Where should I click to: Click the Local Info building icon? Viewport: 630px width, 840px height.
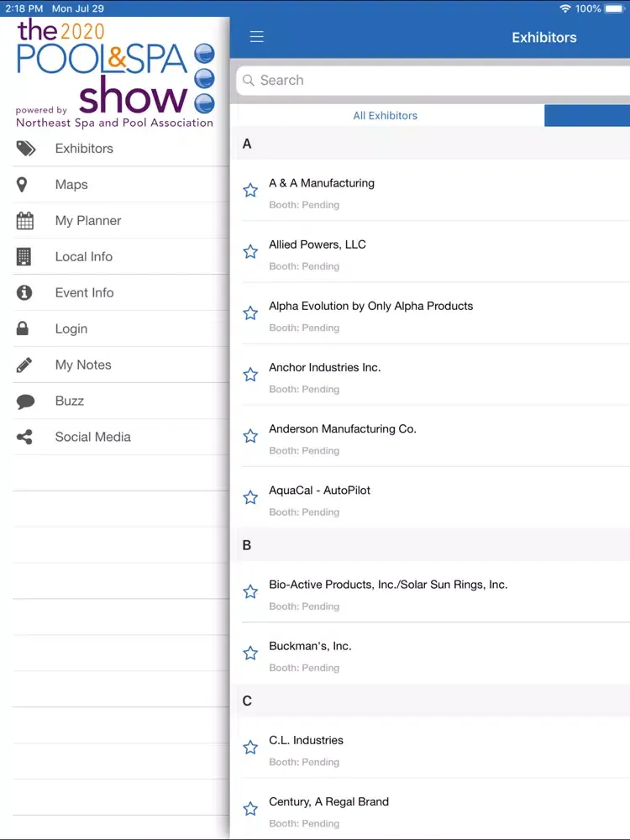coord(24,256)
